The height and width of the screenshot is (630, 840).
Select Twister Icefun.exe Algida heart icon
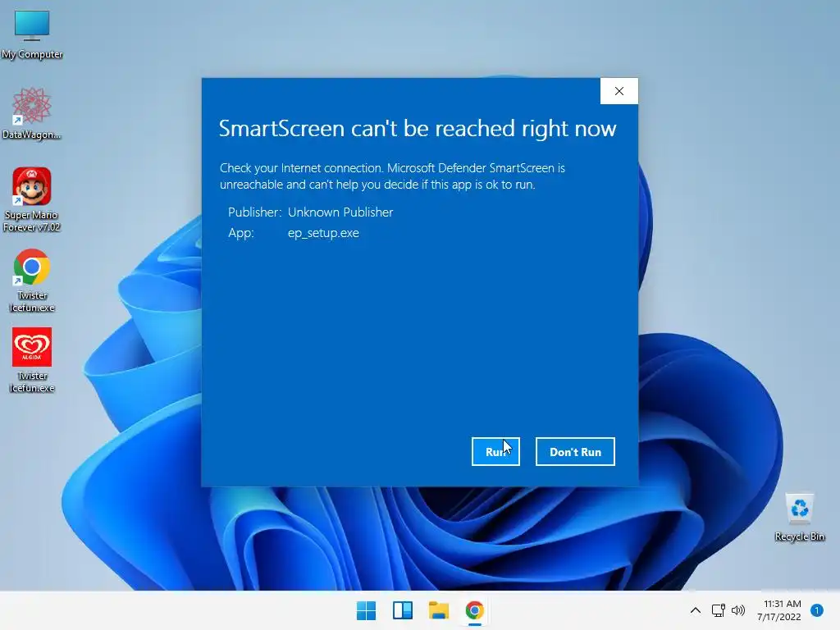pyautogui.click(x=32, y=361)
